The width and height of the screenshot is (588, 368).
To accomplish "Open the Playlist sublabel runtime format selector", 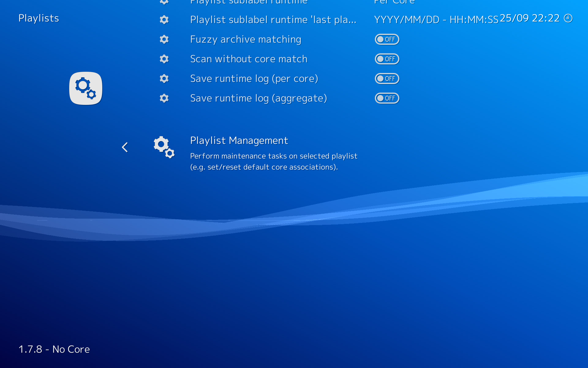I will 248,2.
